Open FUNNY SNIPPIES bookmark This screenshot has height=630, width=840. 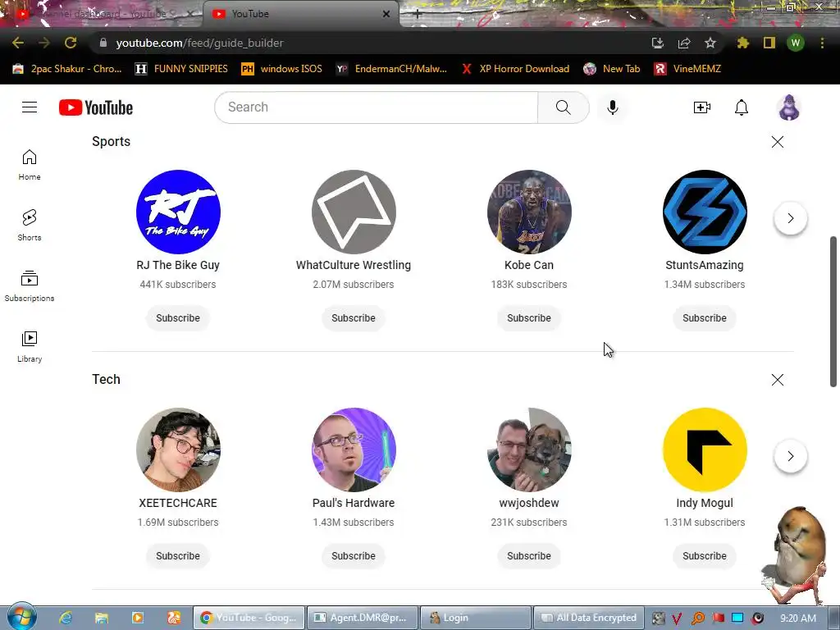tap(181, 69)
